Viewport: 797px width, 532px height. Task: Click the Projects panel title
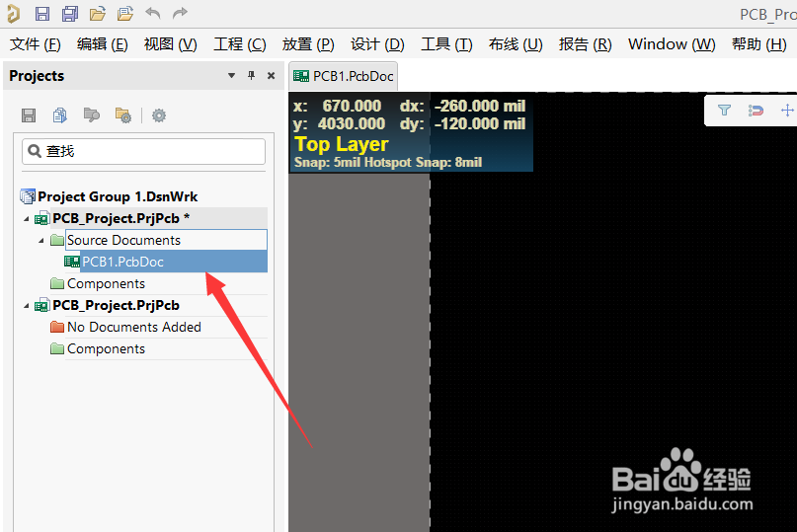[37, 76]
